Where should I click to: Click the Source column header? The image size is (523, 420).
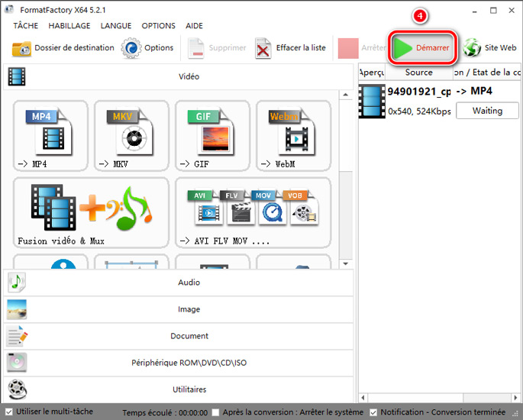click(x=419, y=73)
